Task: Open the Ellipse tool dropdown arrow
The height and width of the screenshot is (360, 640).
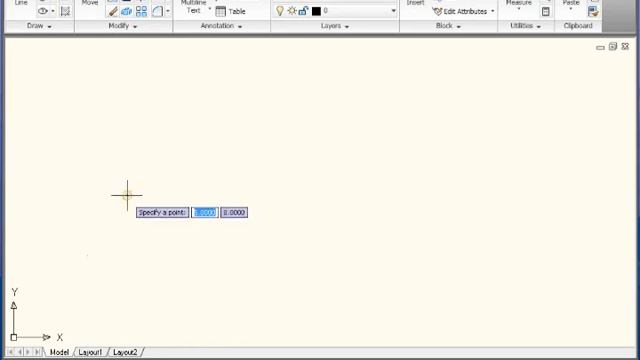Action: 53,11
